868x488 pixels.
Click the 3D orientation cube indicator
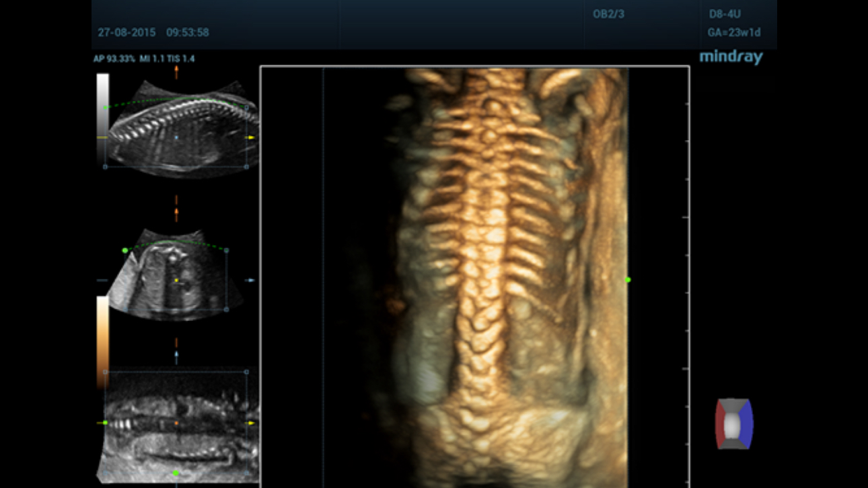point(733,424)
